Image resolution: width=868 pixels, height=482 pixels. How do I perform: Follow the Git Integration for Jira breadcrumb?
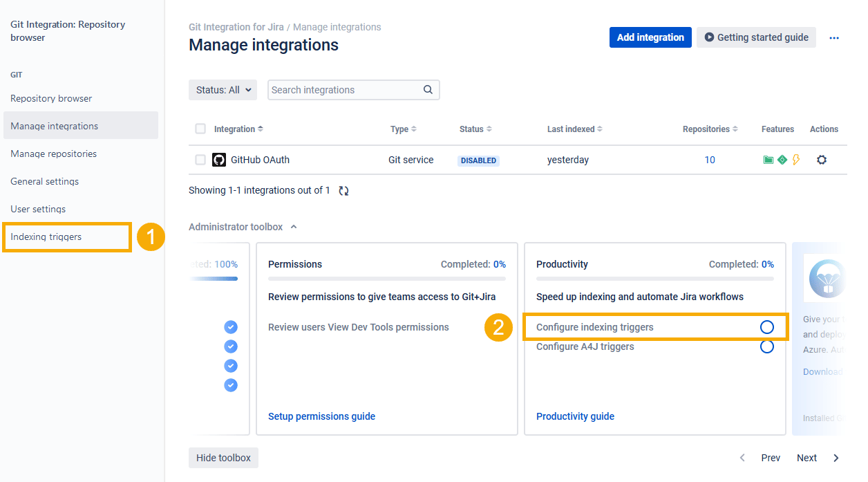236,27
